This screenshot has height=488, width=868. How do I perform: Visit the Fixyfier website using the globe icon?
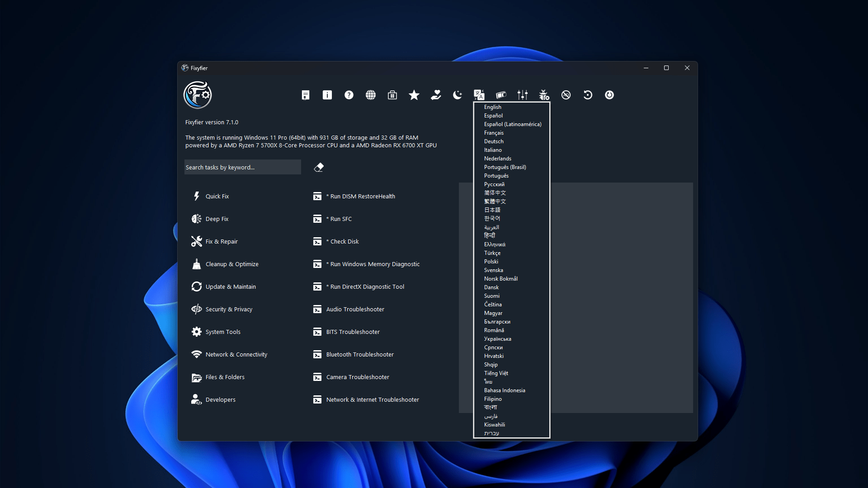pos(370,95)
